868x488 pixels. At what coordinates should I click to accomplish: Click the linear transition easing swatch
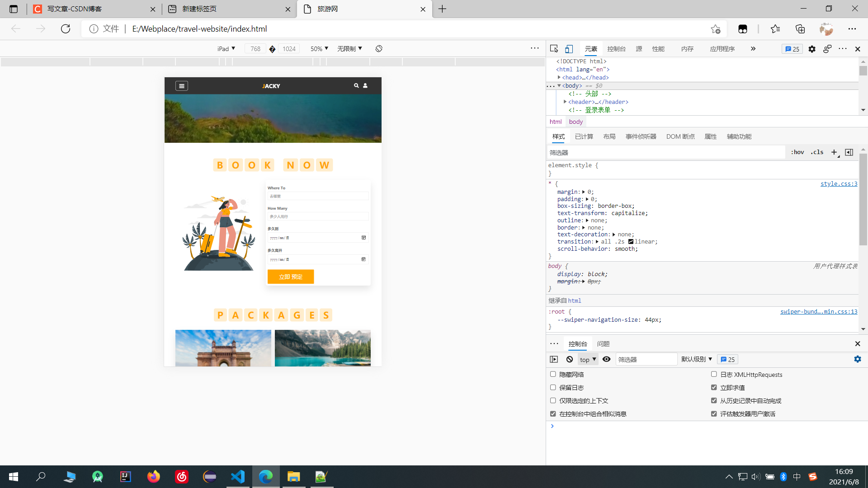click(x=631, y=242)
